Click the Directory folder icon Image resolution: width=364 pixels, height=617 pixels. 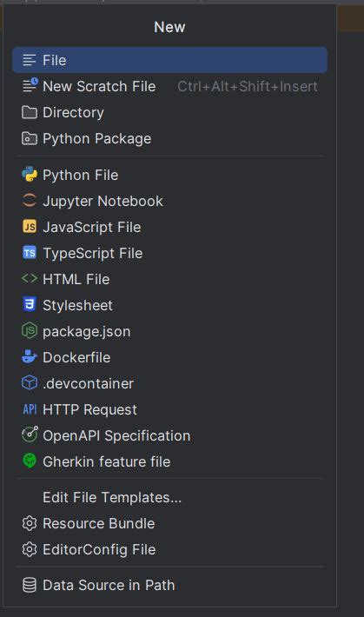30,113
